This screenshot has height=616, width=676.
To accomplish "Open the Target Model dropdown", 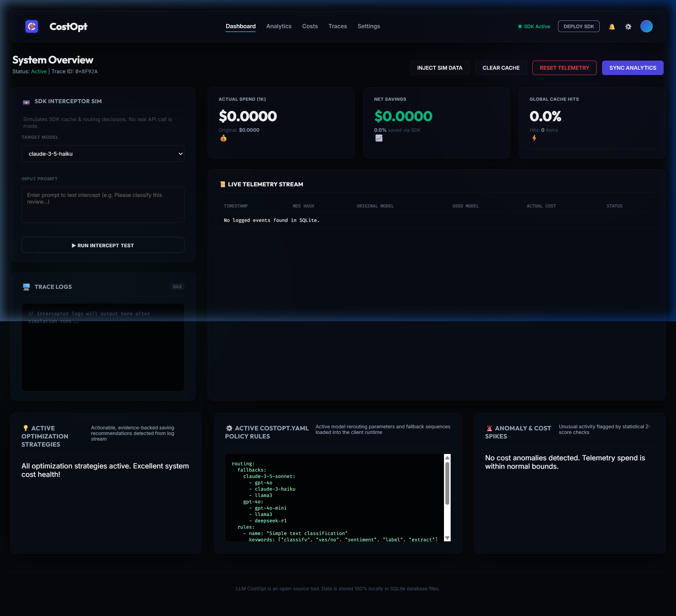I will pyautogui.click(x=103, y=154).
